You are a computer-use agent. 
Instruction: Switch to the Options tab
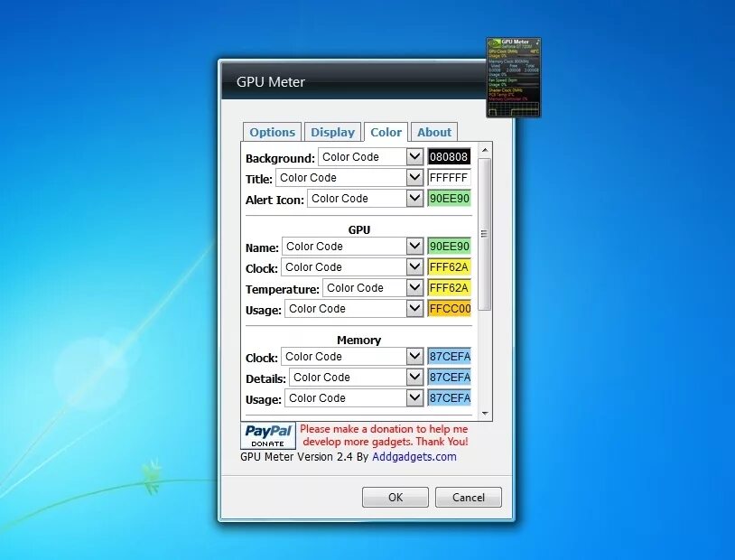coord(273,132)
